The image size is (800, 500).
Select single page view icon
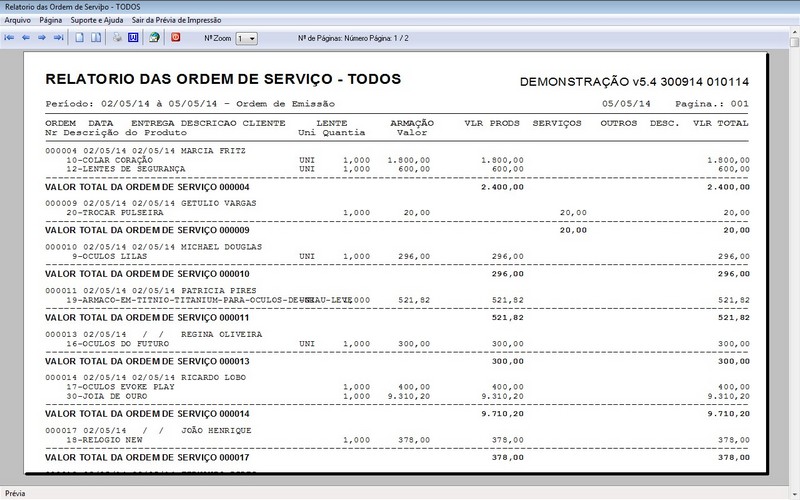[80, 38]
